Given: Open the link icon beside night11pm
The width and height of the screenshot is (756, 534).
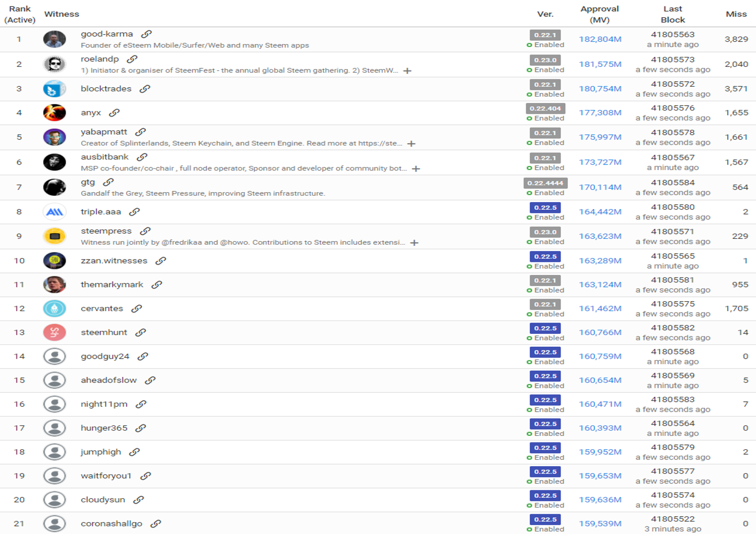Looking at the screenshot, I should (x=141, y=404).
